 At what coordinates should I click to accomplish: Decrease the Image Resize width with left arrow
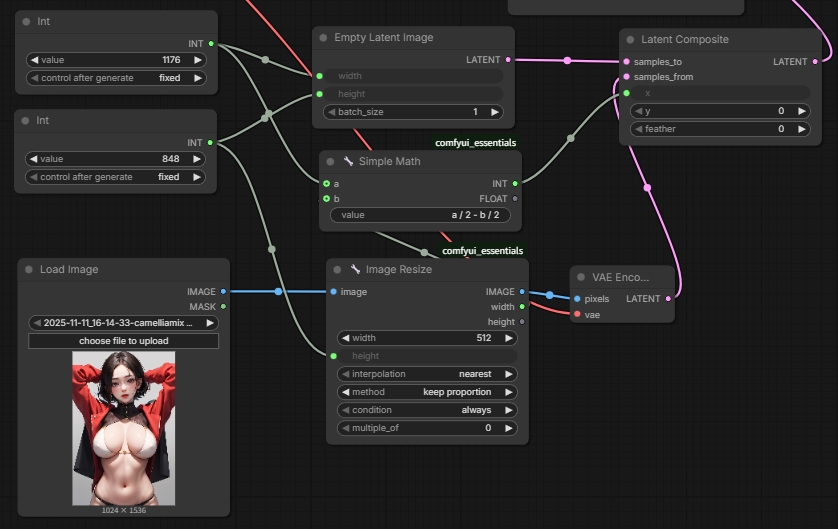(x=346, y=338)
